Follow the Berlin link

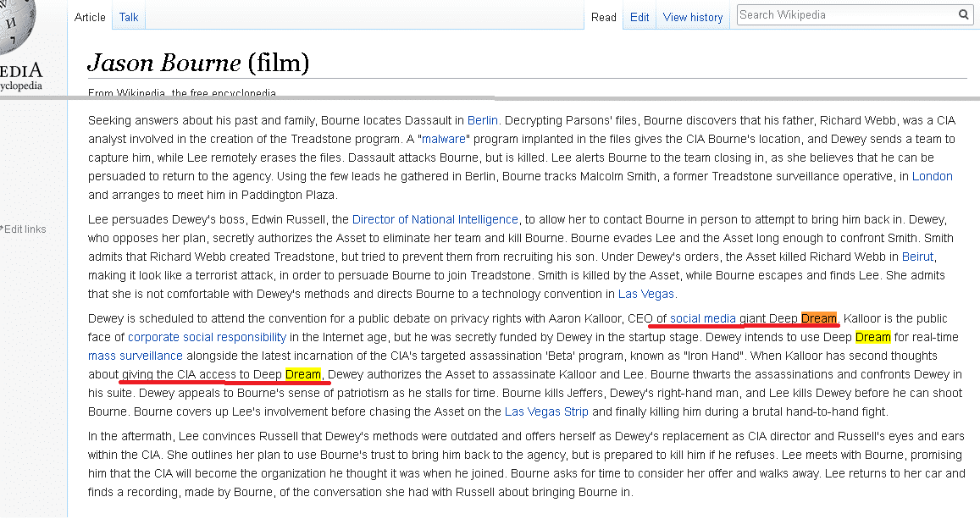pos(483,120)
